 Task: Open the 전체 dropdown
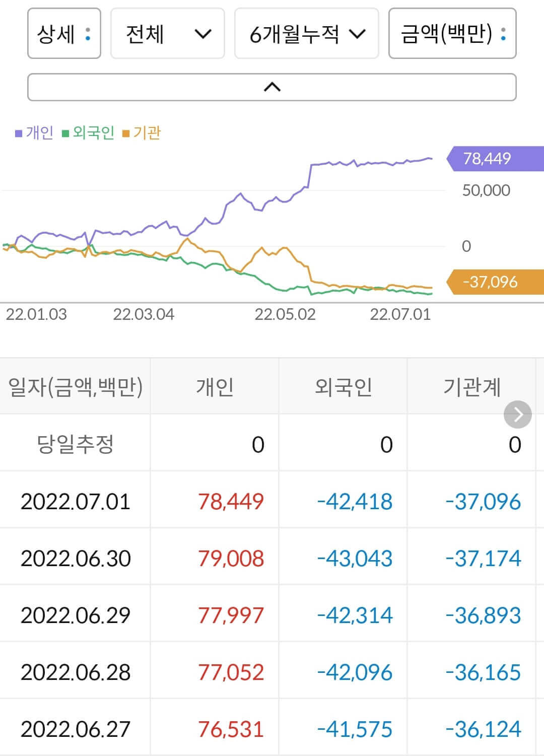tap(167, 34)
